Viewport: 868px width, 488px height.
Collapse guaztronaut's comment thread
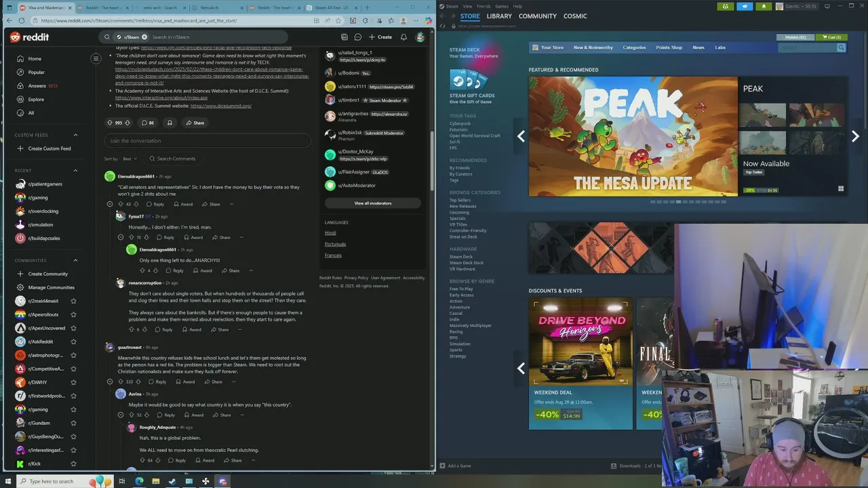tap(110, 382)
